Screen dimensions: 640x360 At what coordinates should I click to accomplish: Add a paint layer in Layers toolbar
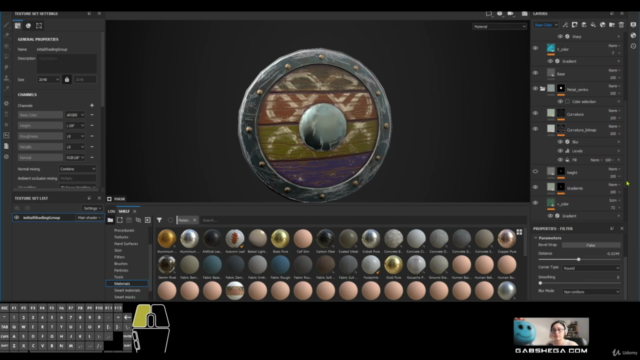point(584,25)
